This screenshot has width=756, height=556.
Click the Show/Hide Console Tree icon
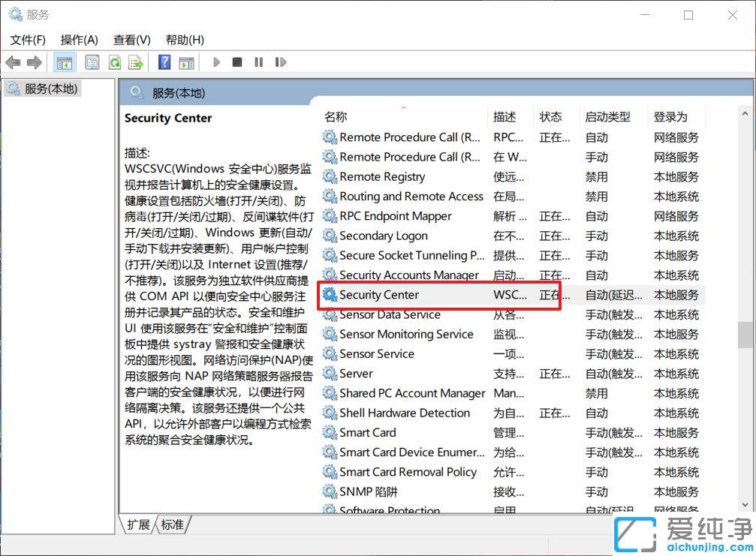coord(64,62)
